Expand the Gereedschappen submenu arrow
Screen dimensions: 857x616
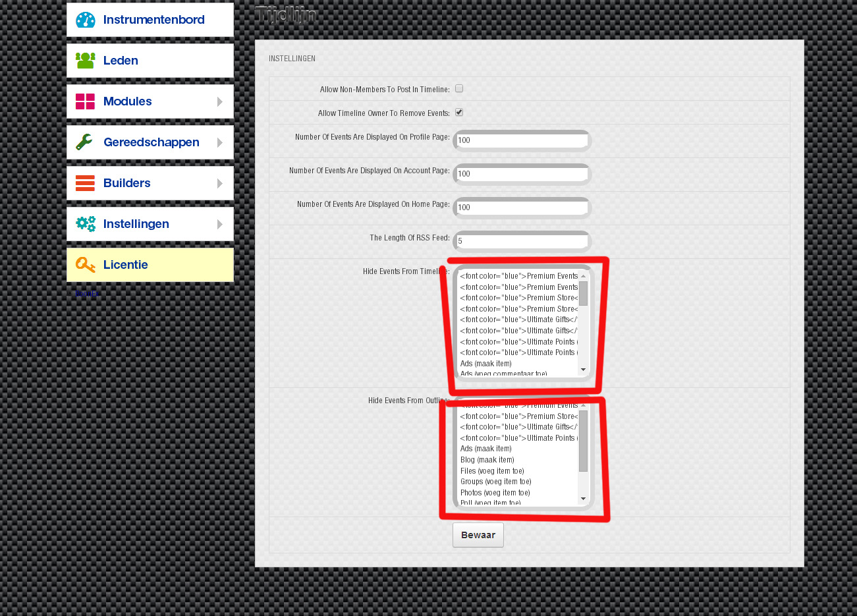tap(220, 142)
